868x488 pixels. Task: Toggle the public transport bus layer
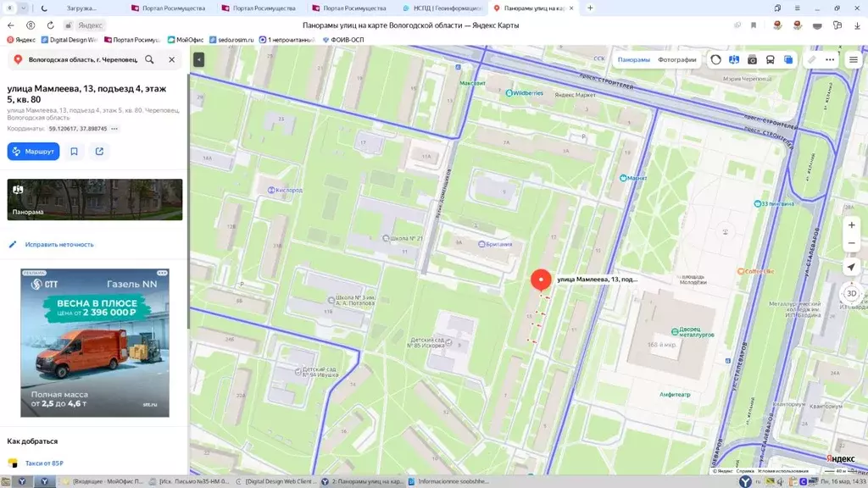tap(770, 60)
